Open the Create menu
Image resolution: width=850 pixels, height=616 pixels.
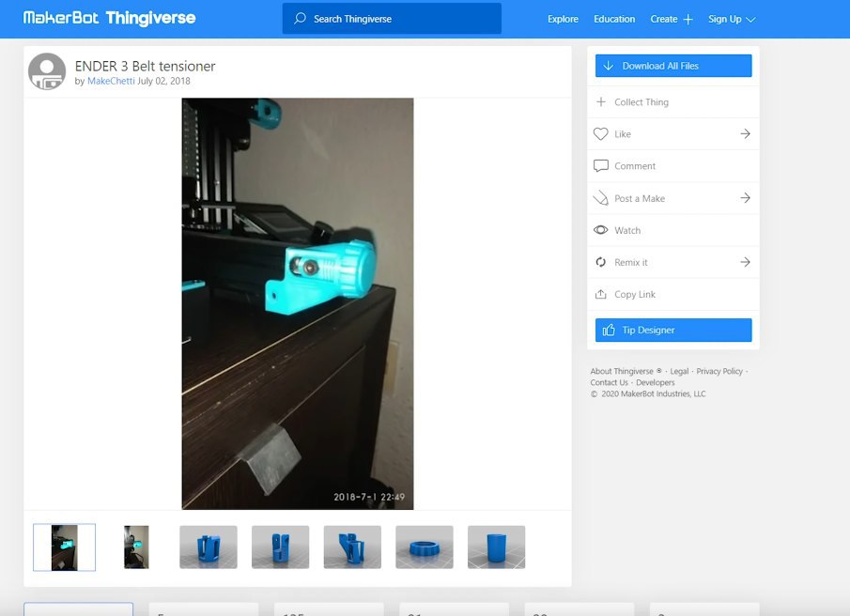663,19
